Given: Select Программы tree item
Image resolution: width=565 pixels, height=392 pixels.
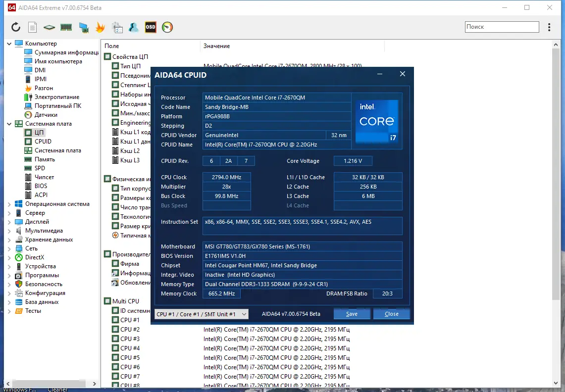Looking at the screenshot, I should pos(37,275).
